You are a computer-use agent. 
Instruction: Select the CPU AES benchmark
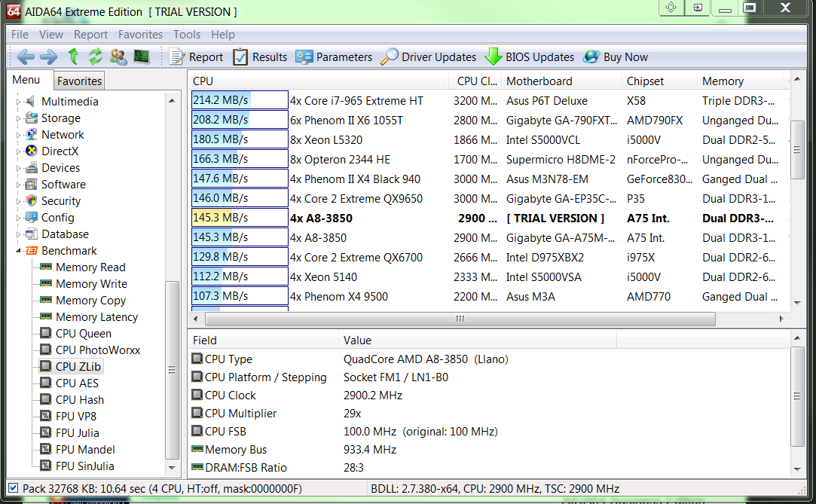77,383
